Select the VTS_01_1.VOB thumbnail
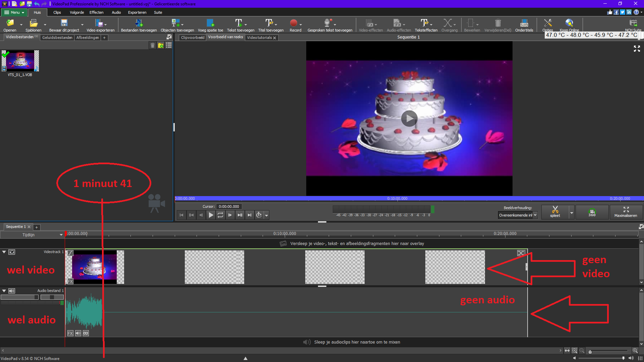The image size is (644, 362). [20, 61]
